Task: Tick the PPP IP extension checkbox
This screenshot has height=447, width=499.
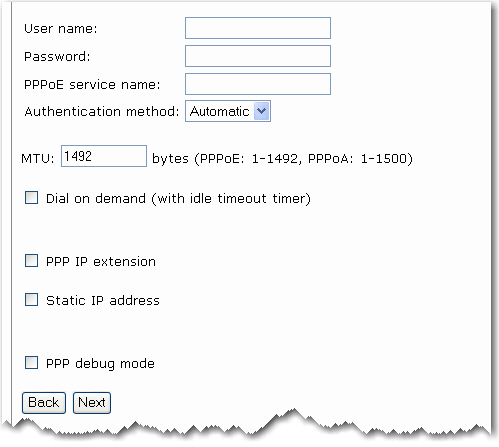Action: (x=31, y=260)
